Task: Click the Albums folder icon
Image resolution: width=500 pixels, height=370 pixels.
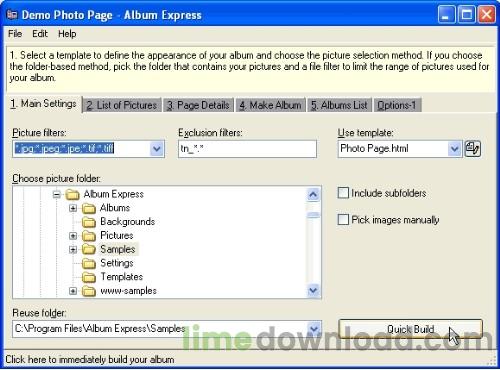Action: 89,208
